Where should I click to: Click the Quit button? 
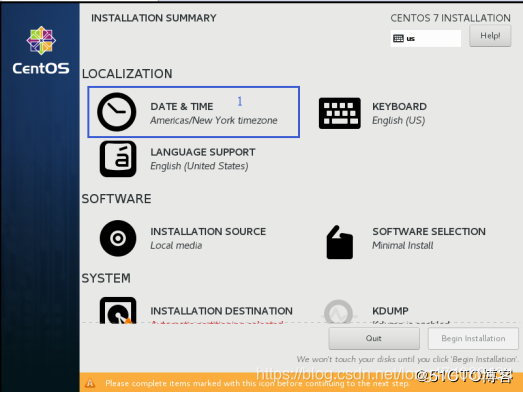[374, 338]
